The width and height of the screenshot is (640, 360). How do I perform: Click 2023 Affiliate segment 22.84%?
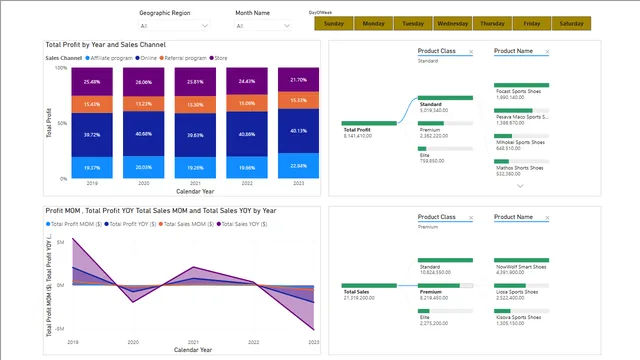(x=298, y=166)
